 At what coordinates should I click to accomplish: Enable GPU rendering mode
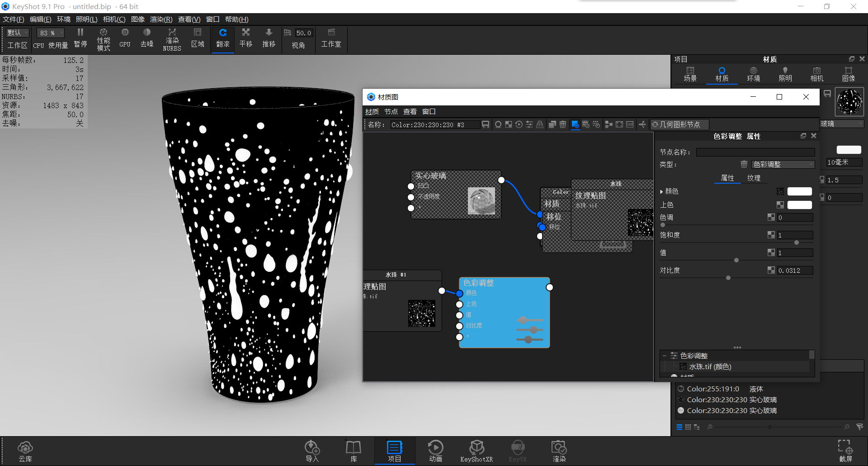click(125, 38)
